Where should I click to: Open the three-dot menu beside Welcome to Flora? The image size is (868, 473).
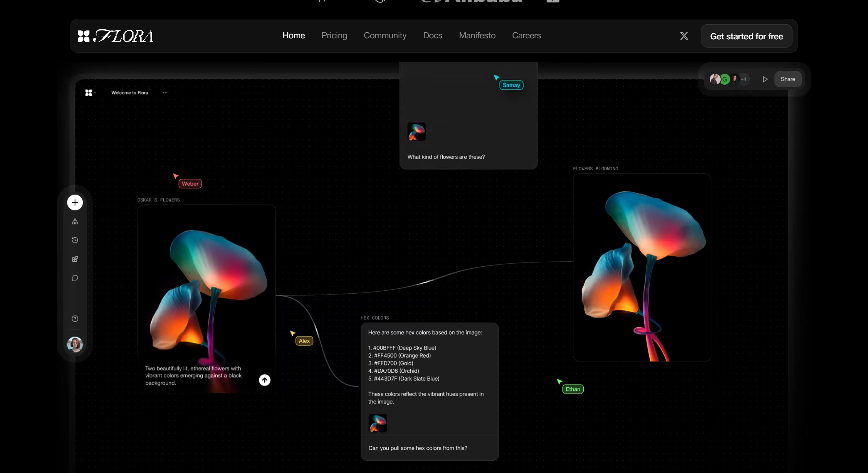coord(165,92)
